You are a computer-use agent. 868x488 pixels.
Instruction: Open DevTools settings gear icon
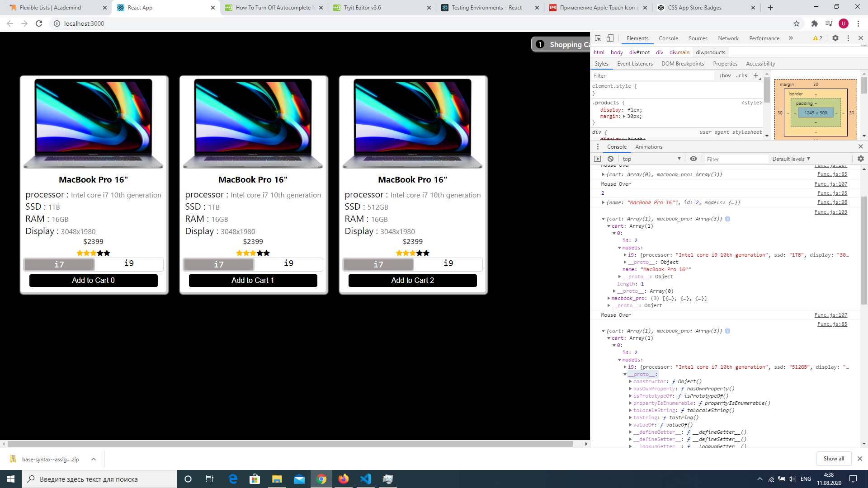[x=835, y=38]
